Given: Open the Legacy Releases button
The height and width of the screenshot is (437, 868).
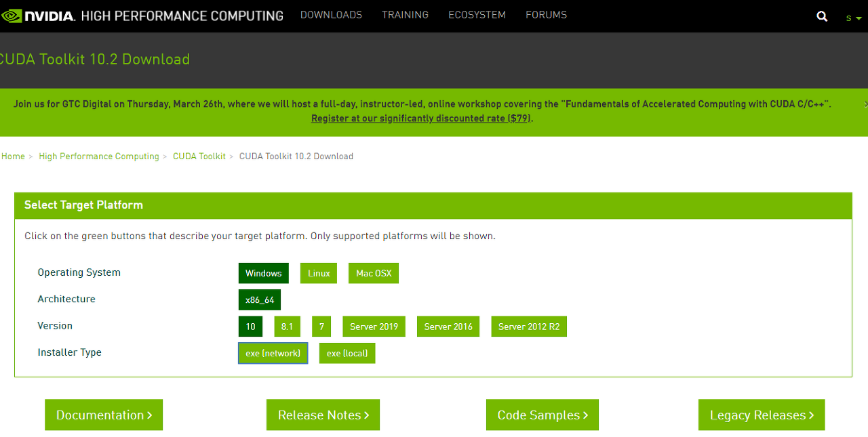Looking at the screenshot, I should pos(762,415).
